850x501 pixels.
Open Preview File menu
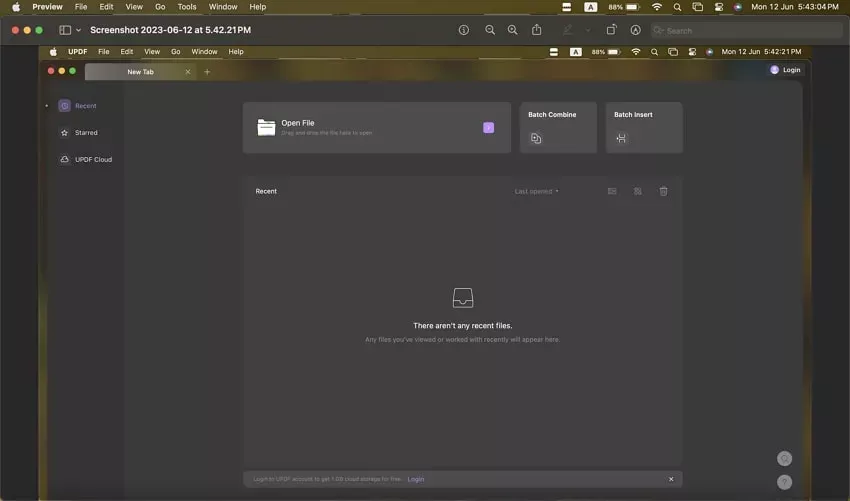click(x=81, y=7)
